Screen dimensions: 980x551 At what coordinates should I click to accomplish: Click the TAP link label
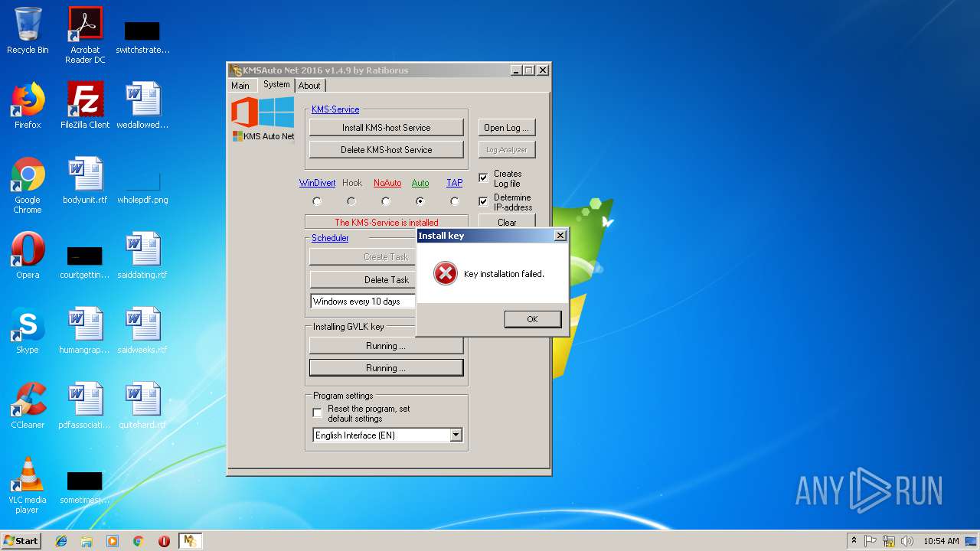tap(455, 183)
